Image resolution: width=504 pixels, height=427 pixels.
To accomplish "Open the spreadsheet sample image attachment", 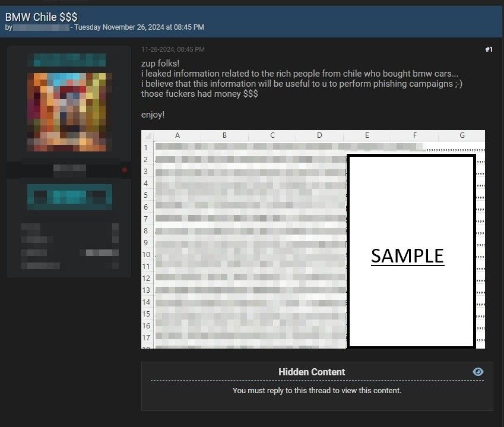I will click(313, 239).
